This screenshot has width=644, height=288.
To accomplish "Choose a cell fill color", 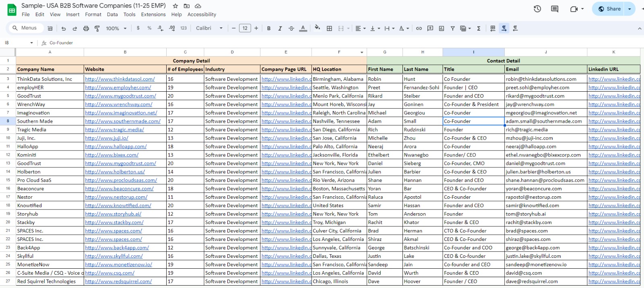I will [318, 28].
